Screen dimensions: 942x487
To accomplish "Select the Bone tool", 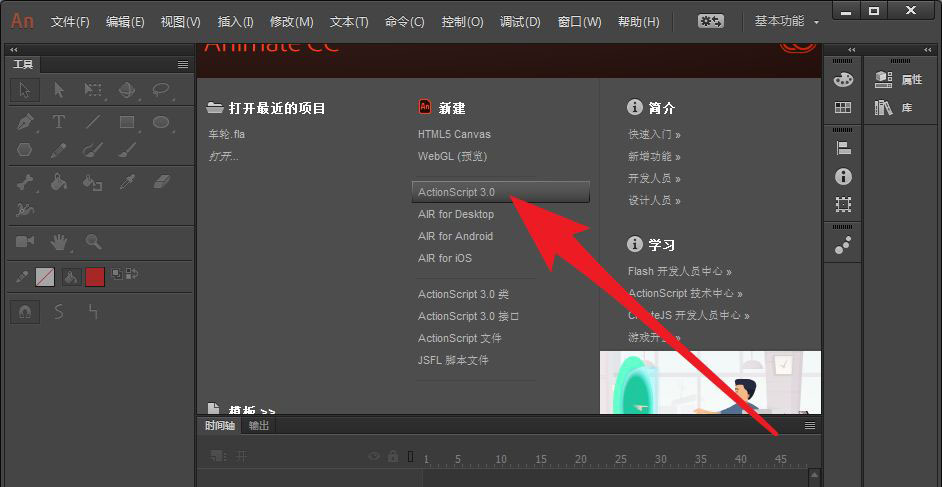I will [25, 182].
